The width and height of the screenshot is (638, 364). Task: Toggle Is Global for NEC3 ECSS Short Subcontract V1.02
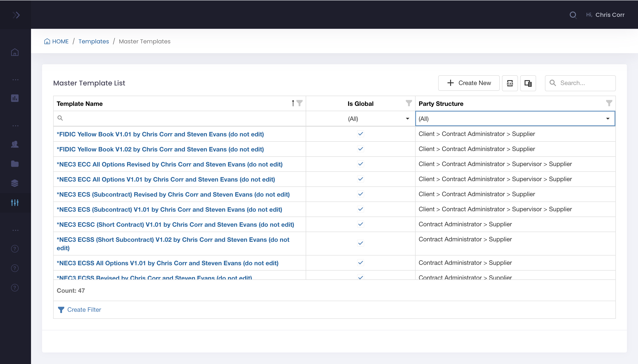coord(360,243)
